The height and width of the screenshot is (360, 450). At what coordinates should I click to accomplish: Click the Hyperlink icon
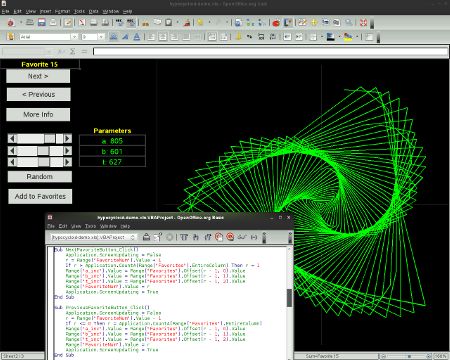(x=238, y=23)
